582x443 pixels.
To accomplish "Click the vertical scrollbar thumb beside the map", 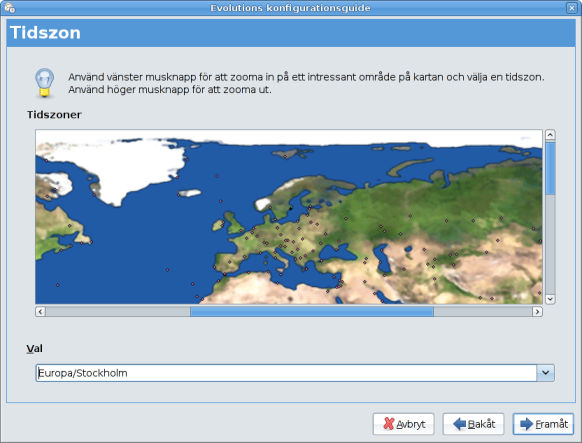I will tap(550, 168).
